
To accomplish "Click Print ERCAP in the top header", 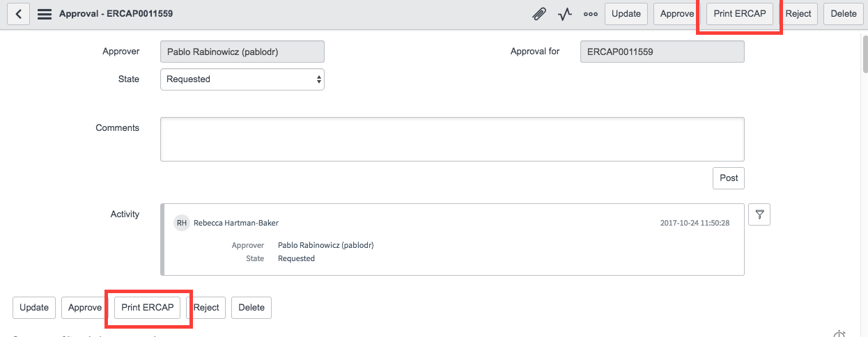I will 739,14.
